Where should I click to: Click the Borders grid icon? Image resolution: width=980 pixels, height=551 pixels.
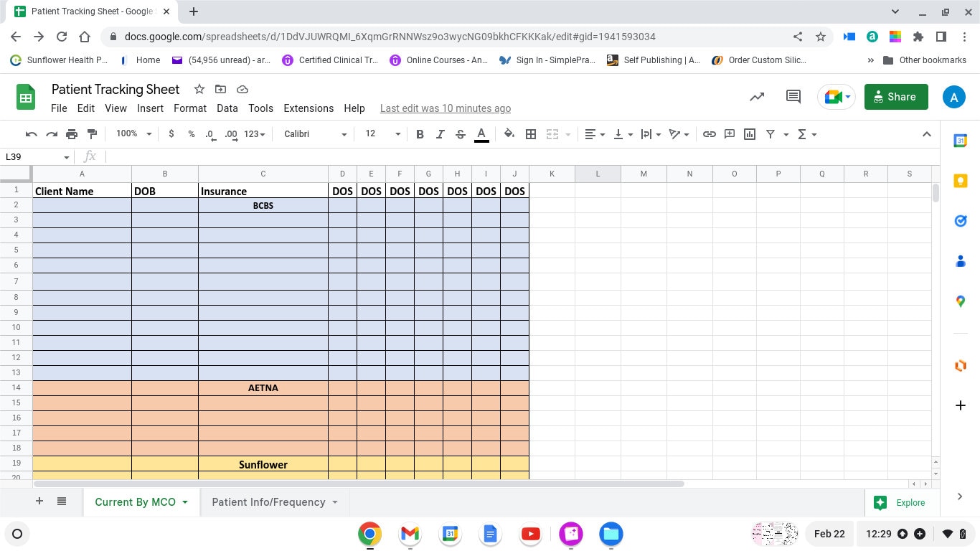(531, 134)
